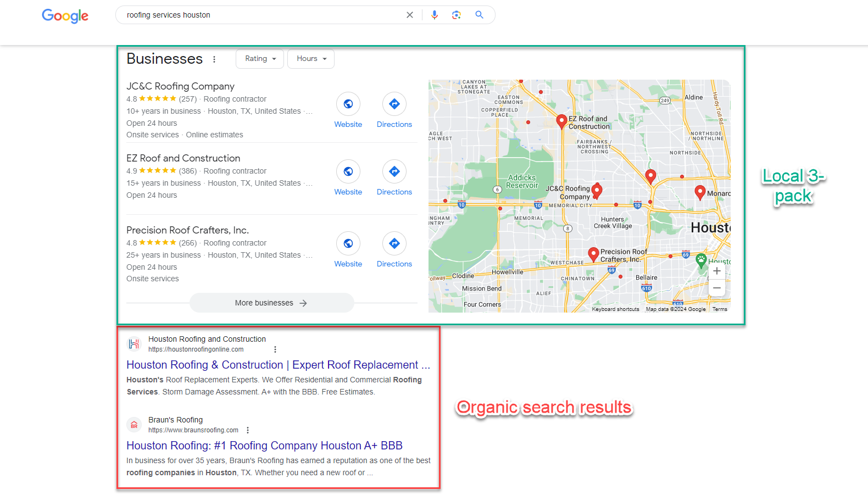Select the Monarch red map pin
This screenshot has height=495, width=868.
point(700,192)
